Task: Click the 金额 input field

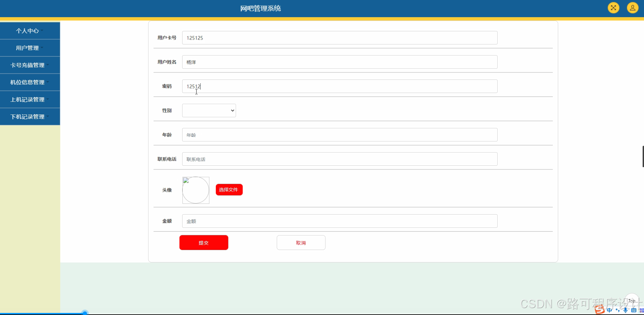Action: pos(340,221)
